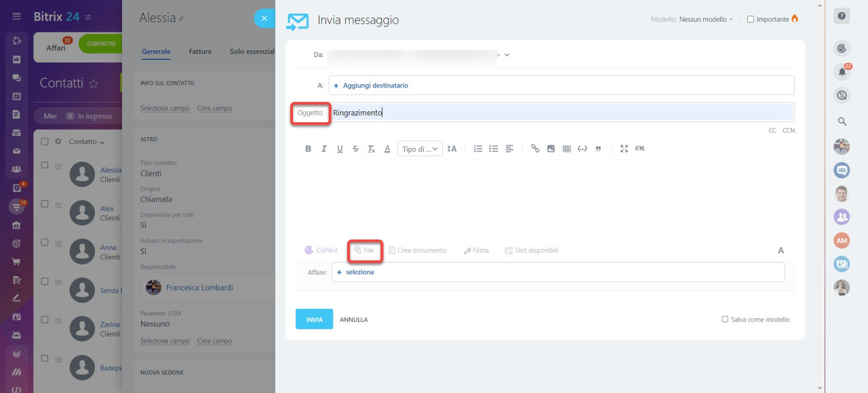The width and height of the screenshot is (868, 393).
Task: Insert a blockquote in the message
Action: coord(598,148)
